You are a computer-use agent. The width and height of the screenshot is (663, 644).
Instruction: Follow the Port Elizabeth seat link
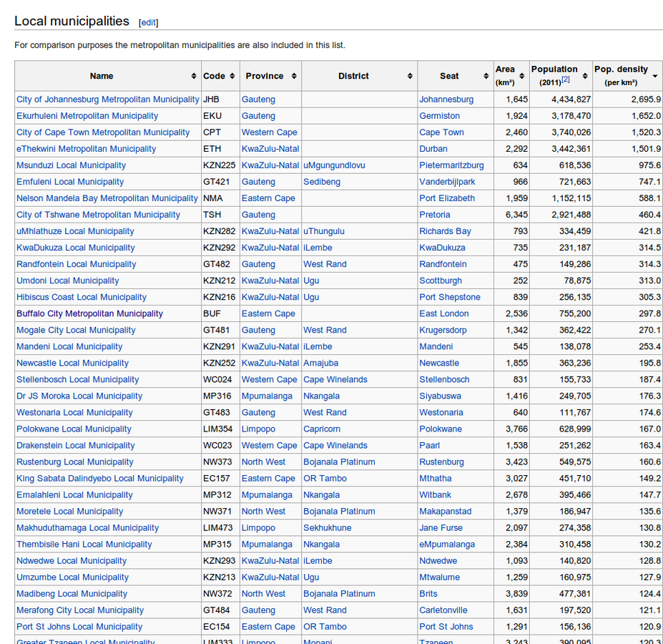point(447,198)
